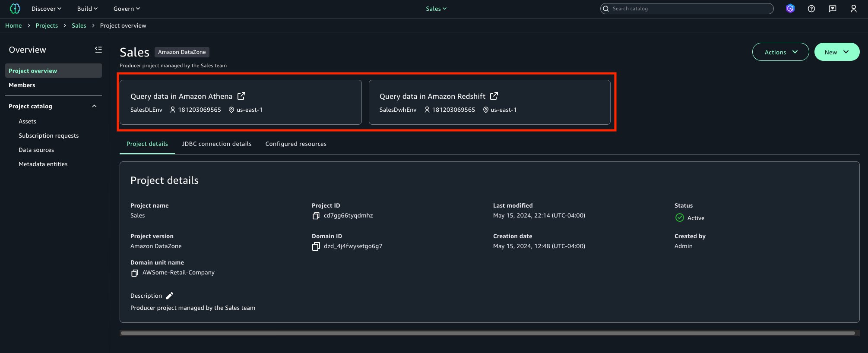Go to Projects breadcrumb link
868x353 pixels.
tap(47, 25)
